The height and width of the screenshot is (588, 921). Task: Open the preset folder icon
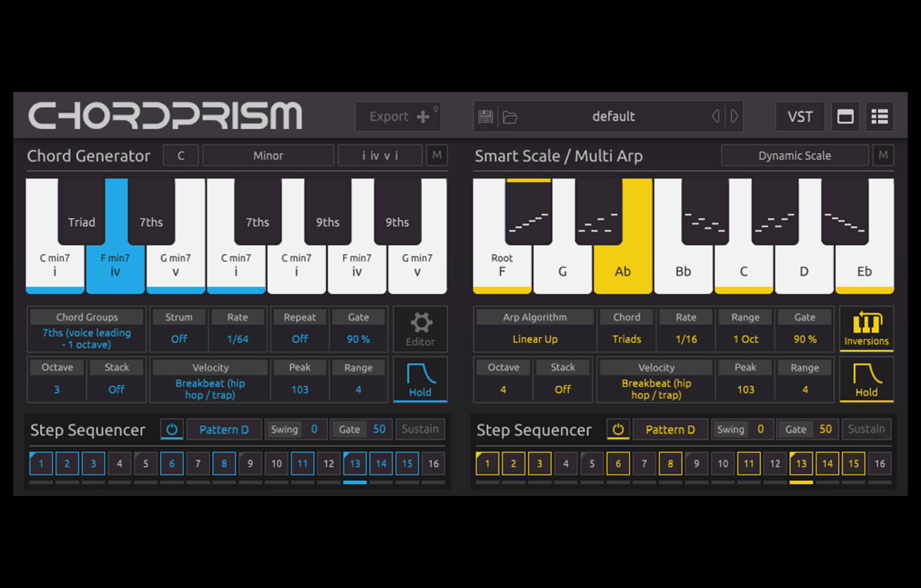point(509,117)
